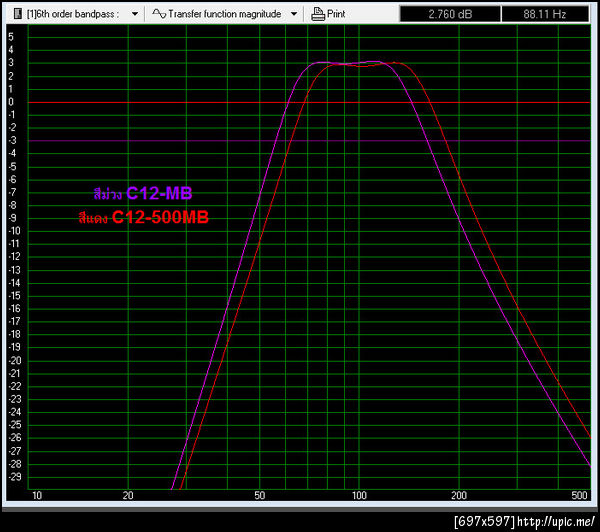Click the -29 dB vertical axis label

coord(15,477)
